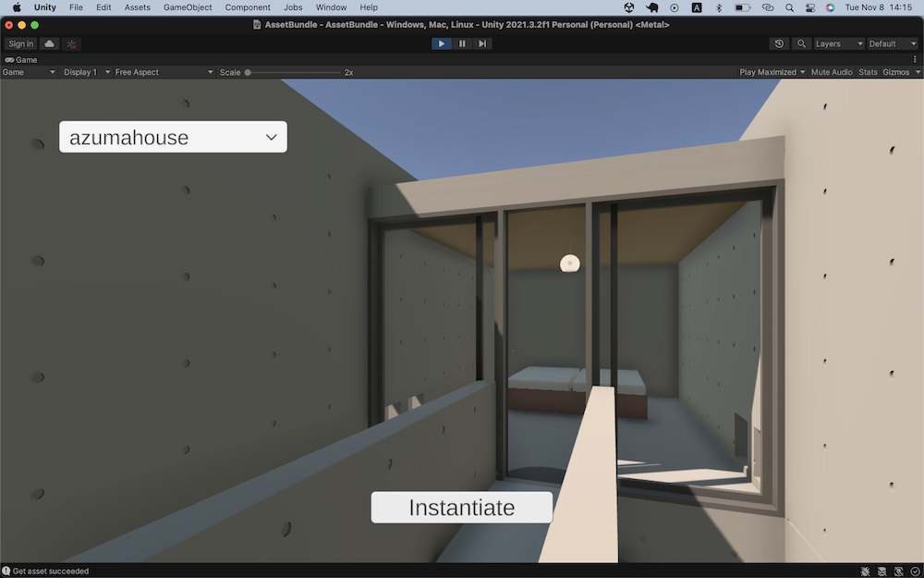Viewport: 924px width, 578px height.
Task: Toggle Gizmos in Game view
Action: (895, 72)
